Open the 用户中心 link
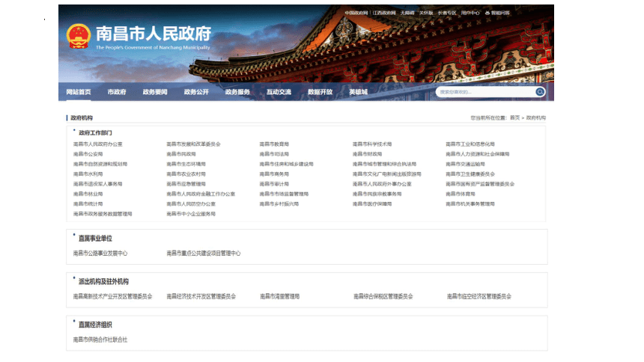 (470, 13)
